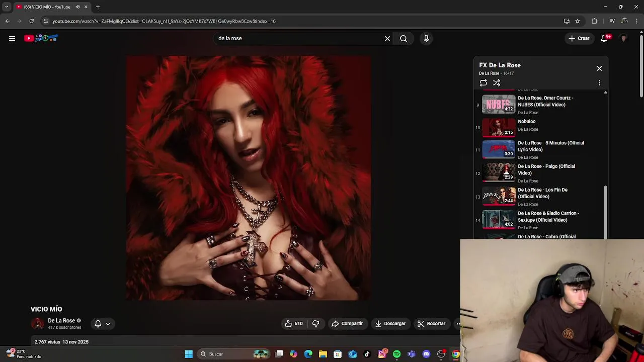Click the Recortar clip button

coord(432,324)
